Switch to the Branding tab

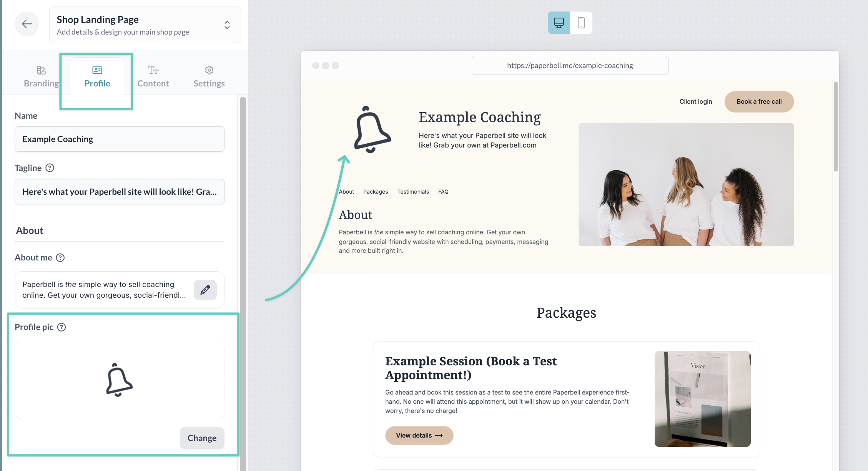click(x=41, y=76)
